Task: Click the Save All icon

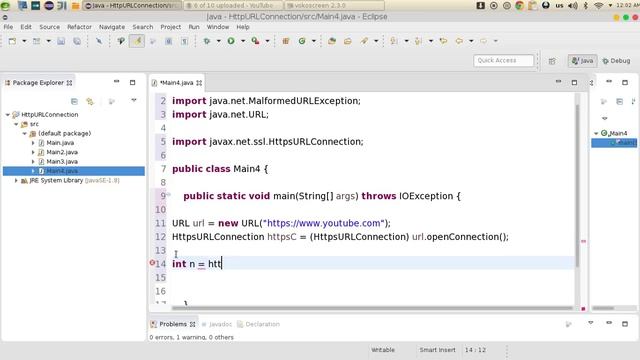Action: pyautogui.click(x=77, y=41)
